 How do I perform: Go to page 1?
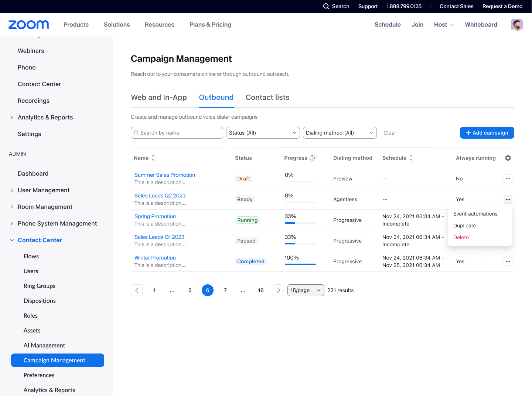(x=154, y=290)
